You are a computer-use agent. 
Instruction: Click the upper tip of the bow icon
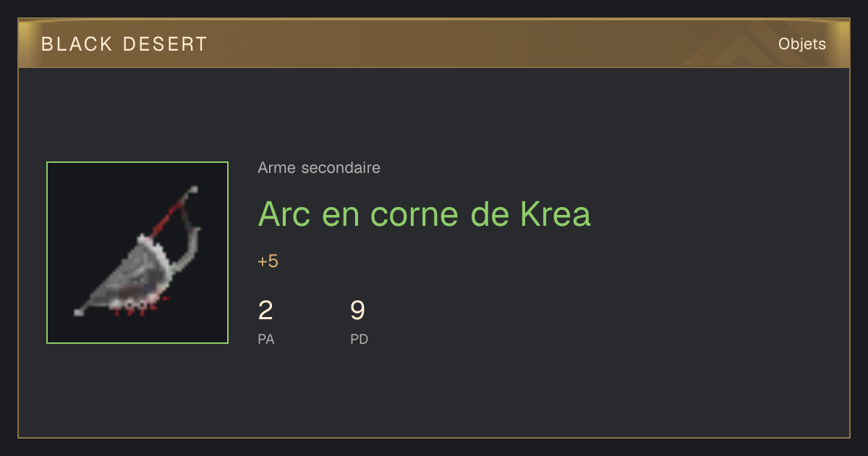192,190
